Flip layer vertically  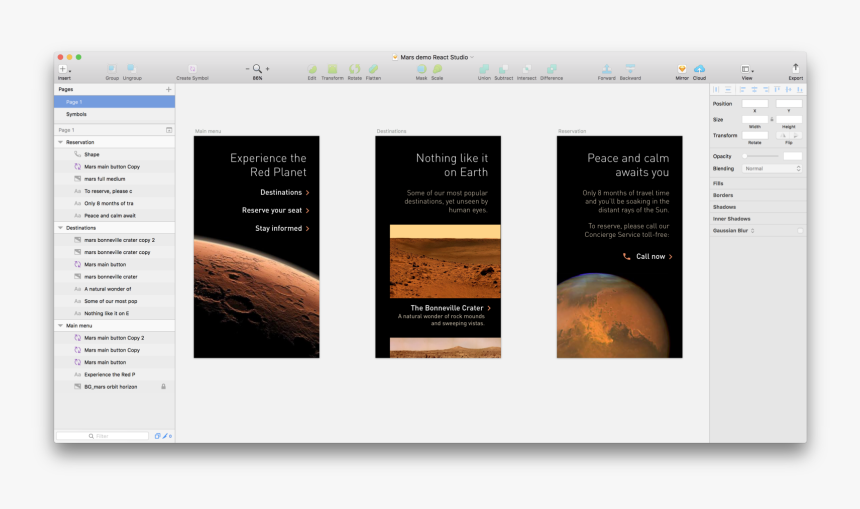[x=795, y=135]
